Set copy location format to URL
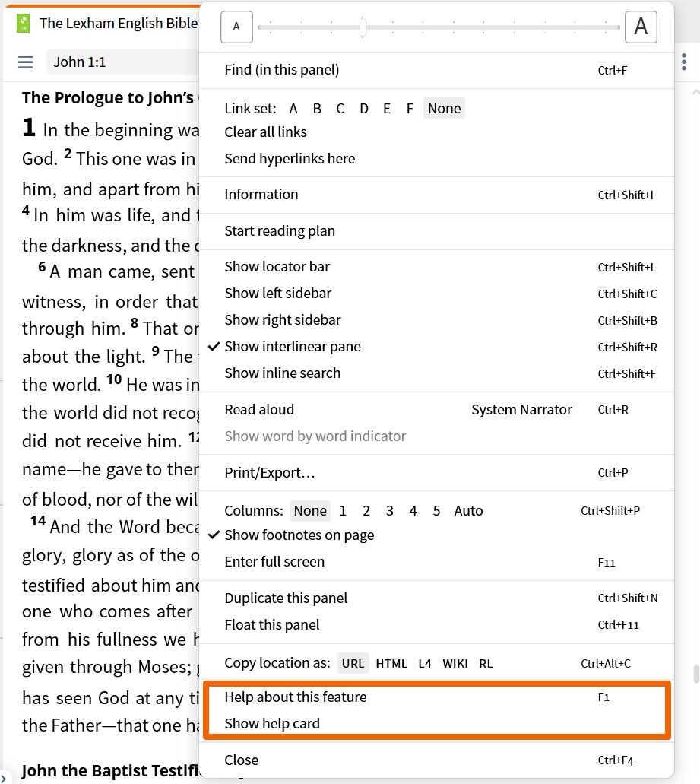Screen dimensions: 700x784 point(353,664)
